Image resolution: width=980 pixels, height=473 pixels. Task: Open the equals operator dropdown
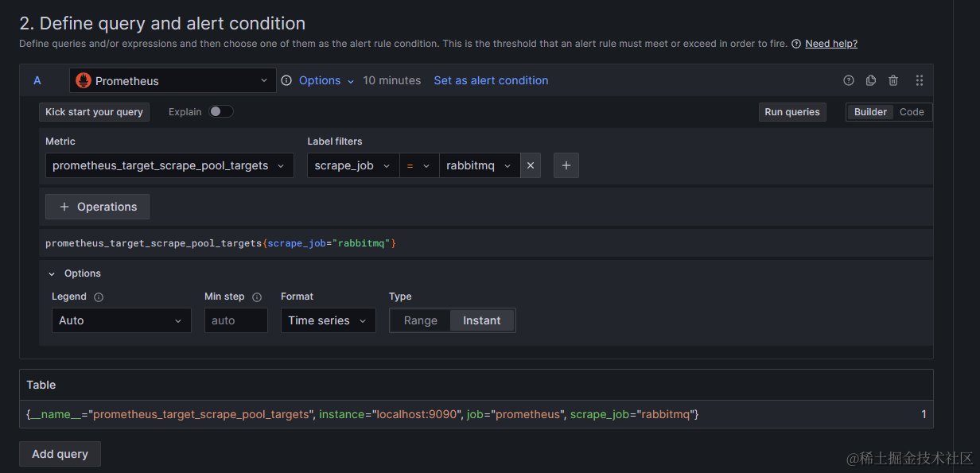(x=419, y=165)
